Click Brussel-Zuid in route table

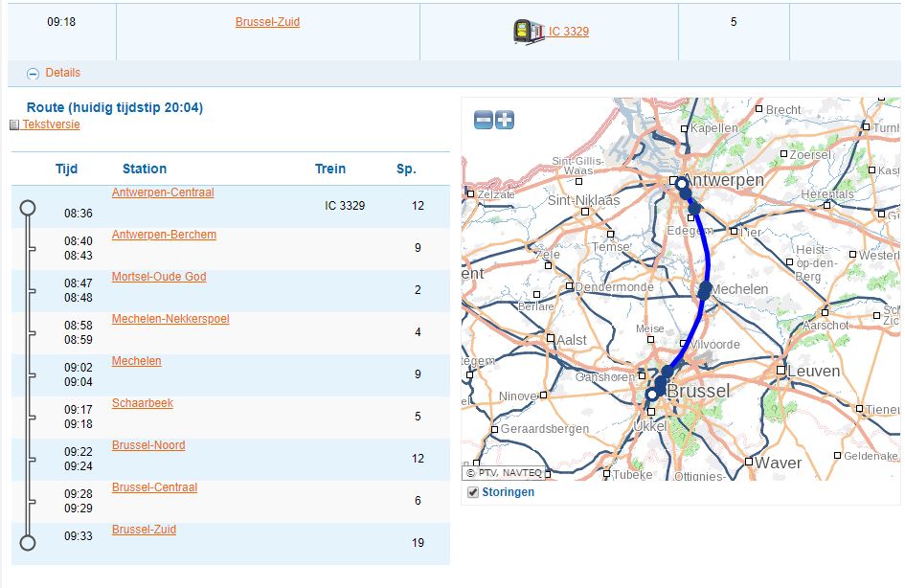[x=144, y=530]
